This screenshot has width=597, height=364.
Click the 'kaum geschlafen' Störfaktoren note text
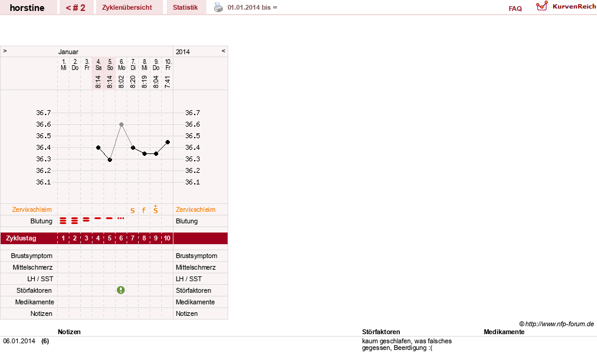pos(407,345)
